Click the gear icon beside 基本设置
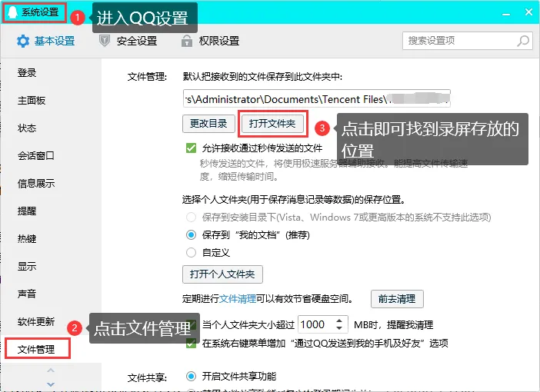 (23, 41)
